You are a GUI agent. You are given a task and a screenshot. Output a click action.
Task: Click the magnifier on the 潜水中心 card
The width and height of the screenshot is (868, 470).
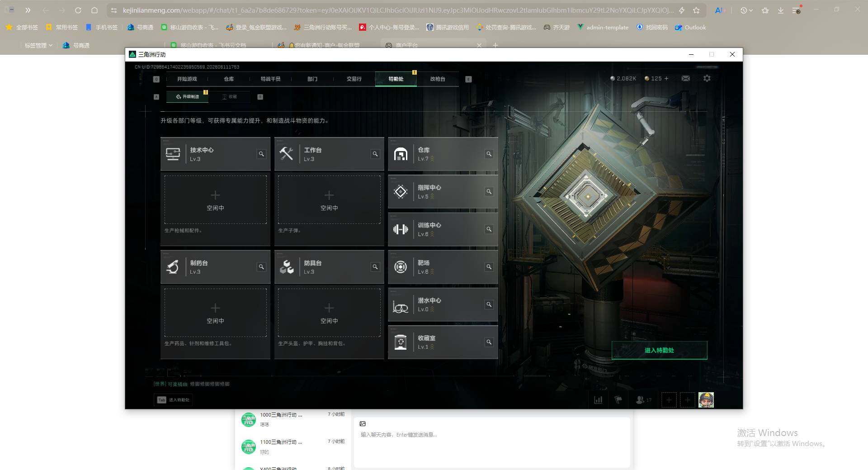(489, 304)
